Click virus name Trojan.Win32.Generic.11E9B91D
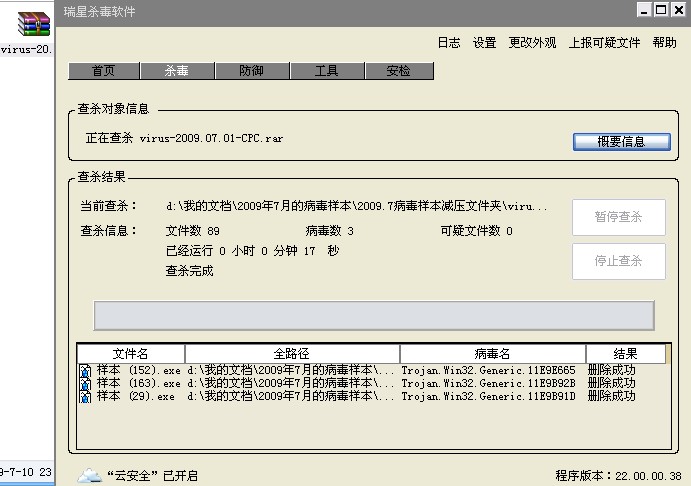Screen dimensions: 691x486 tap(488, 396)
